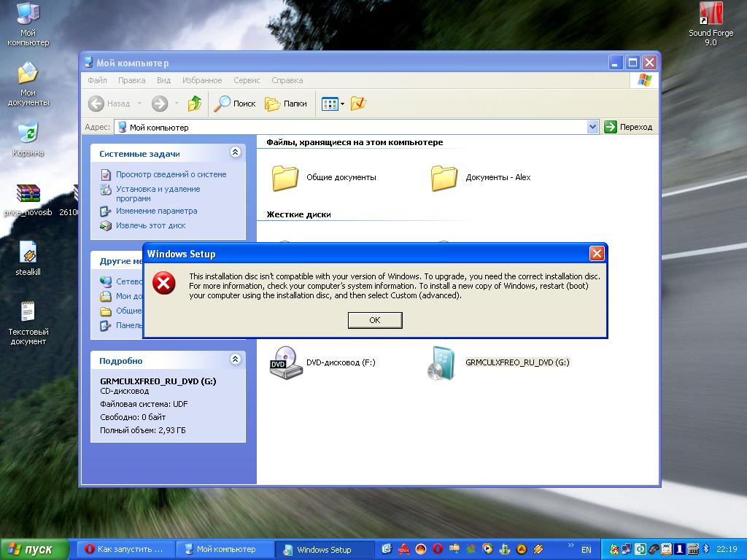Click OK in the Windows Setup dialog
The height and width of the screenshot is (560, 747).
point(374,320)
